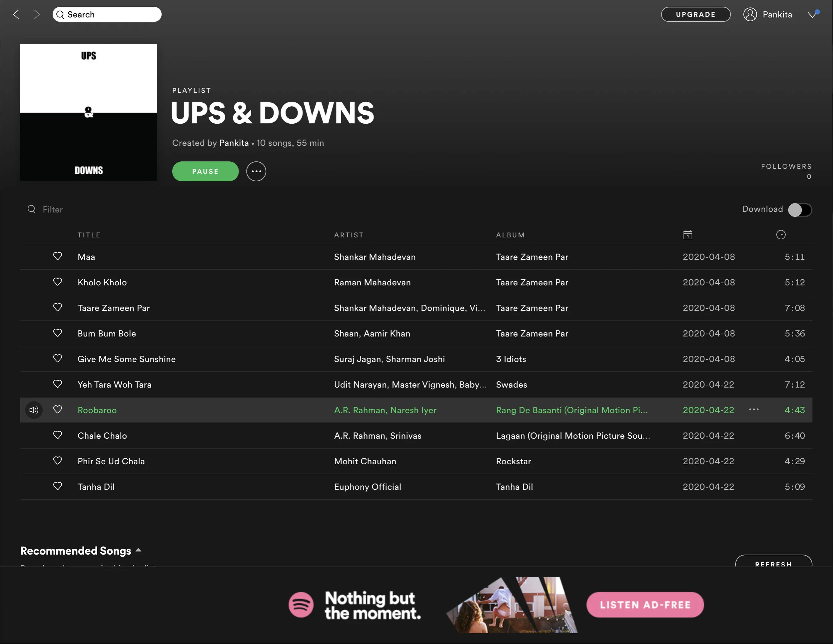Click the Followers count
This screenshot has width=833, height=644.
(809, 177)
